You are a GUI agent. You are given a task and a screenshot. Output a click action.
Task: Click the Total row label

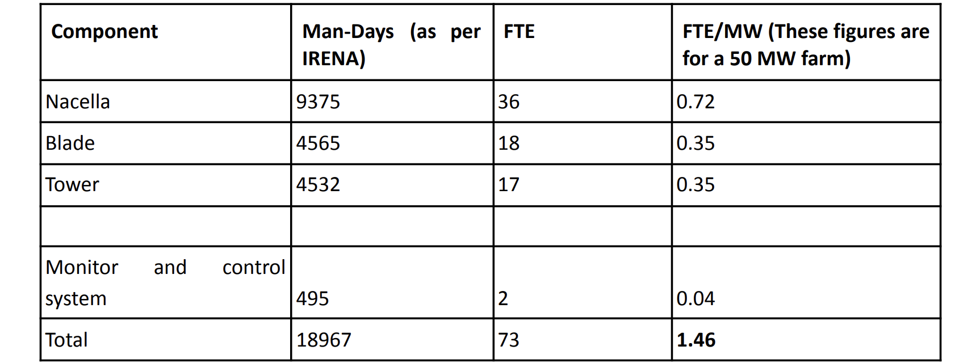click(x=166, y=339)
